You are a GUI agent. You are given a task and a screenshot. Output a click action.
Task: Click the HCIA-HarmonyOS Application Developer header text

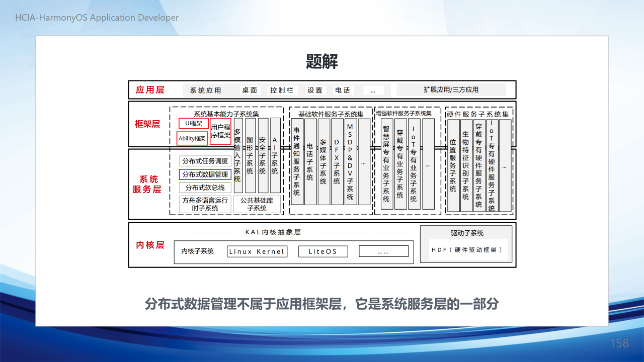tap(97, 18)
